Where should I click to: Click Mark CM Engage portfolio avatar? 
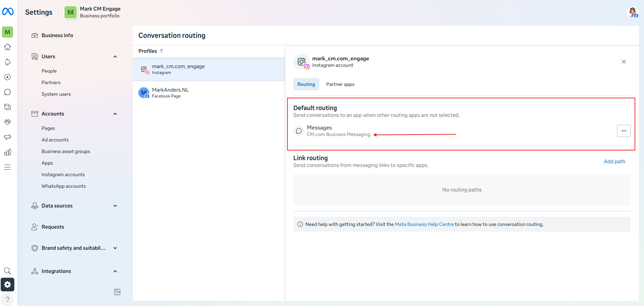tap(71, 12)
